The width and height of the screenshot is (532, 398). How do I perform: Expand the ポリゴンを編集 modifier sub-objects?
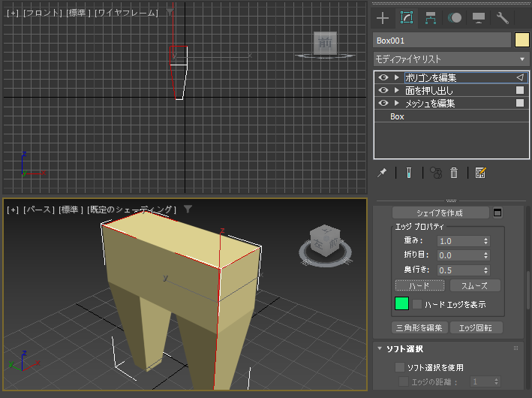396,77
